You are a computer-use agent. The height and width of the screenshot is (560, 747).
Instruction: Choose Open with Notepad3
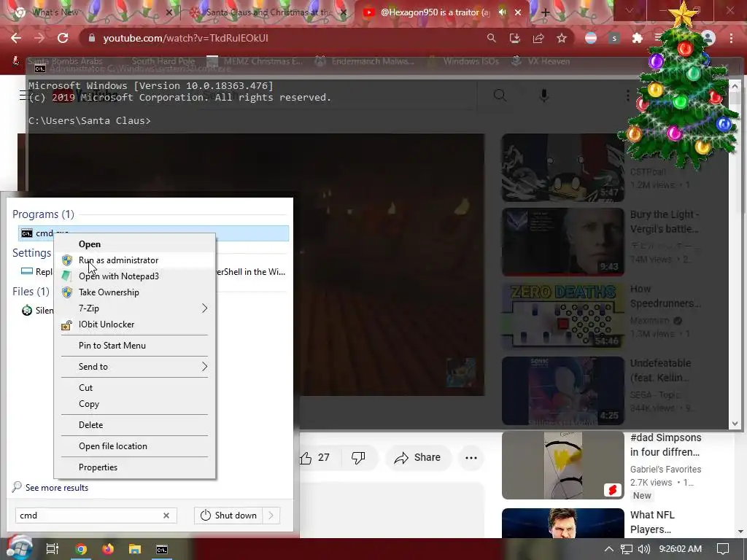135,276
